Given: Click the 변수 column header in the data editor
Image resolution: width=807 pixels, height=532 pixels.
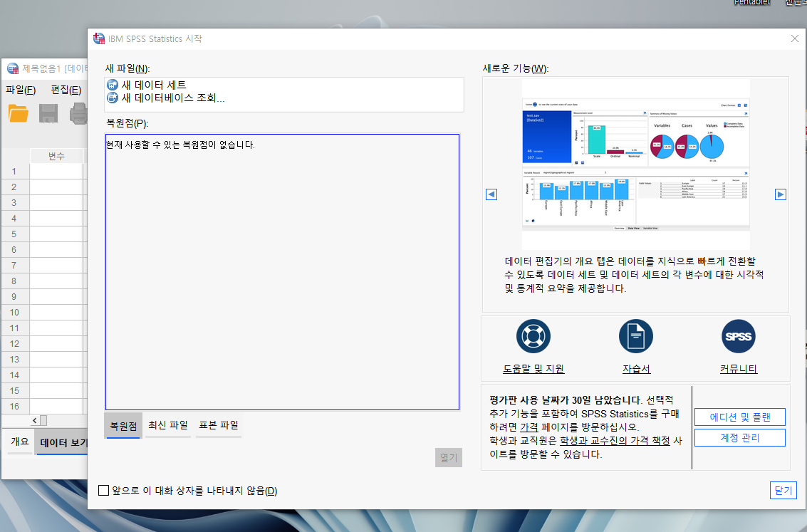Looking at the screenshot, I should click(56, 156).
